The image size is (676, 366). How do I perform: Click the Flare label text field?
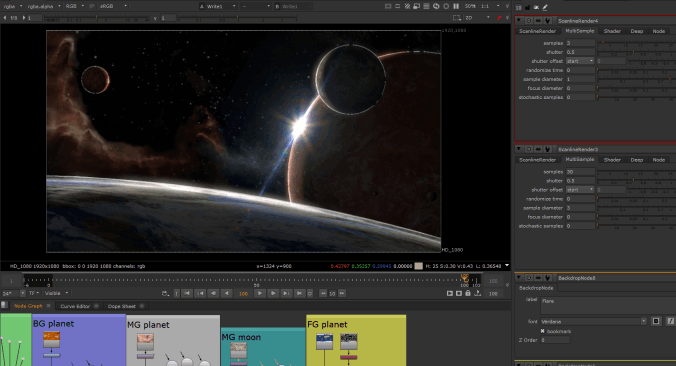point(608,306)
